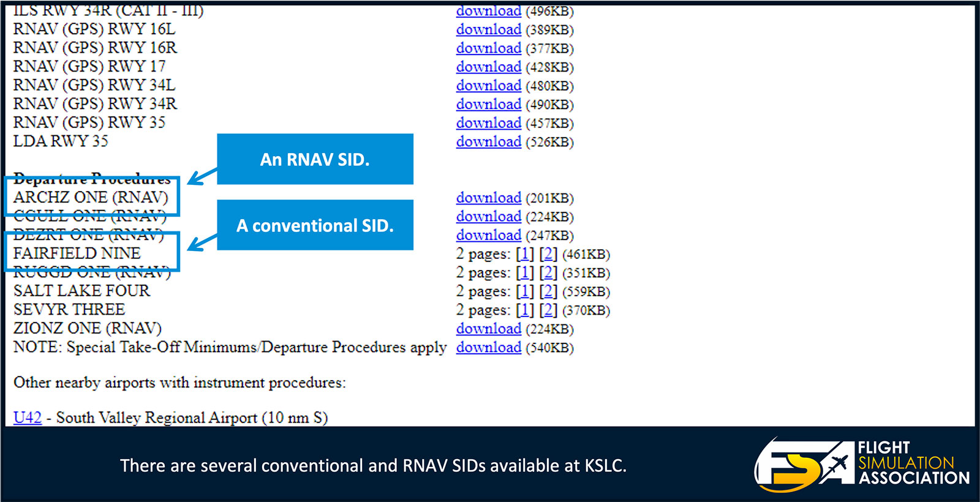Open page 1 of SEVYR THREE
This screenshot has width=980, height=502.
(525, 310)
